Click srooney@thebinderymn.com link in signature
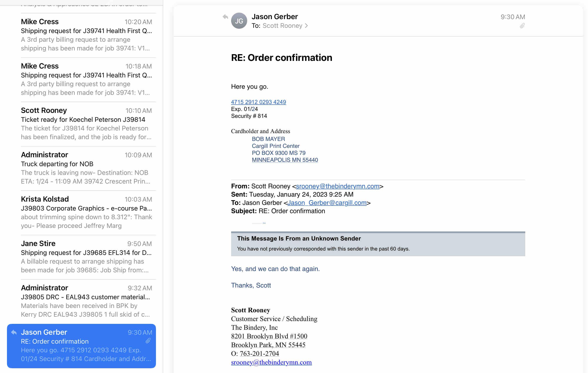 tap(271, 362)
